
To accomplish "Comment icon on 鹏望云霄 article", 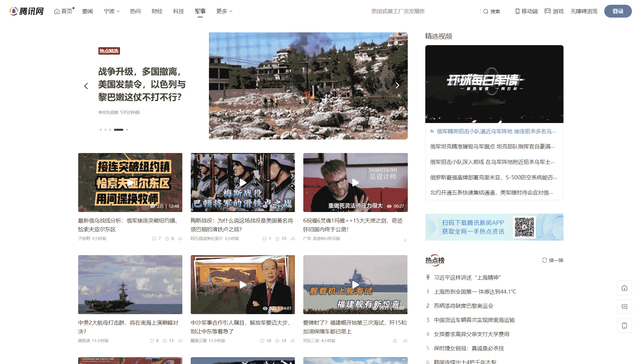I will pyautogui.click(x=262, y=341).
